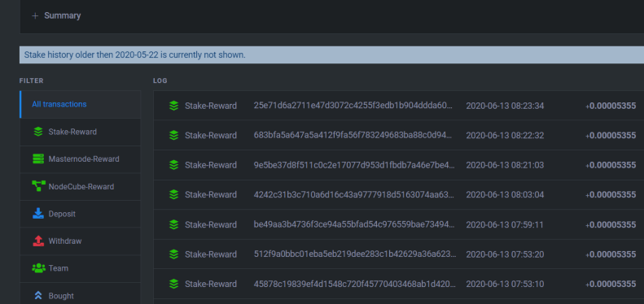Click the Team filter people icon
This screenshot has width=644, height=304.
[38, 268]
